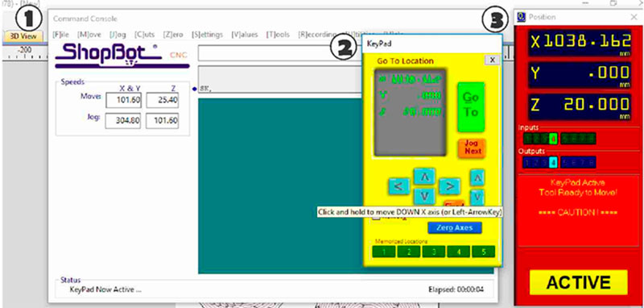Select memorized location 5
644x308 pixels.
pos(484,252)
